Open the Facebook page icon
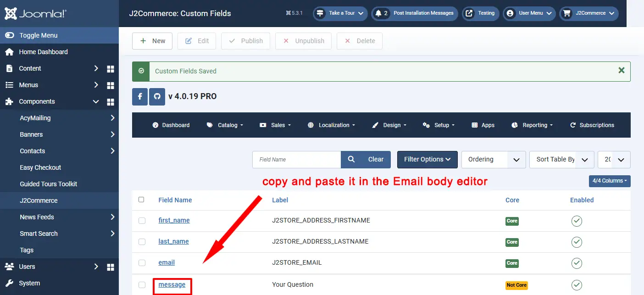Viewport: 644px width, 295px height. point(140,97)
